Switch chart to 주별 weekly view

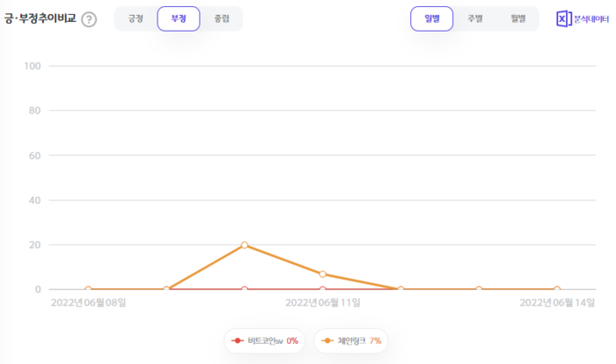(474, 18)
